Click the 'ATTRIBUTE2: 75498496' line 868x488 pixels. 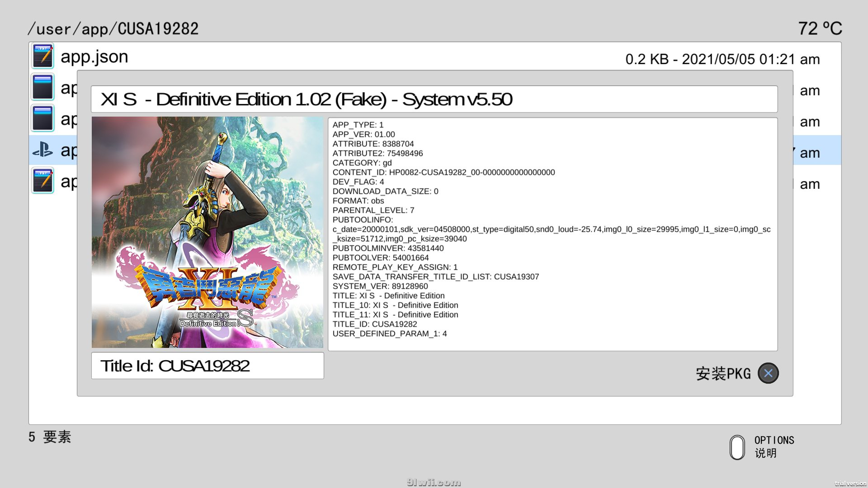[378, 153]
